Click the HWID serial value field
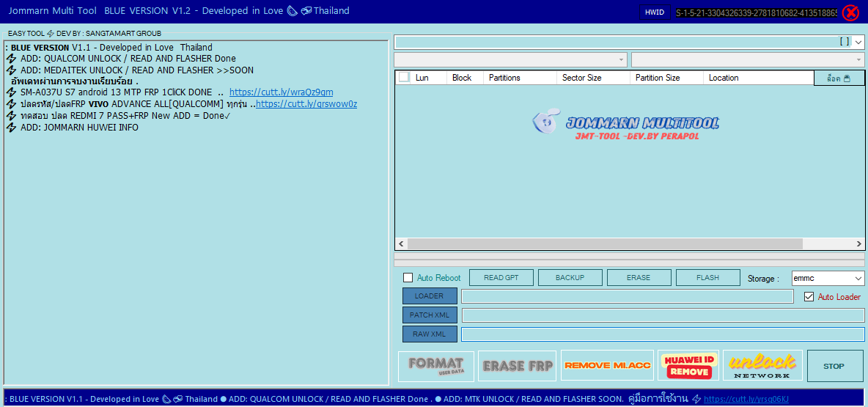The width and height of the screenshot is (868, 407). coord(755,12)
